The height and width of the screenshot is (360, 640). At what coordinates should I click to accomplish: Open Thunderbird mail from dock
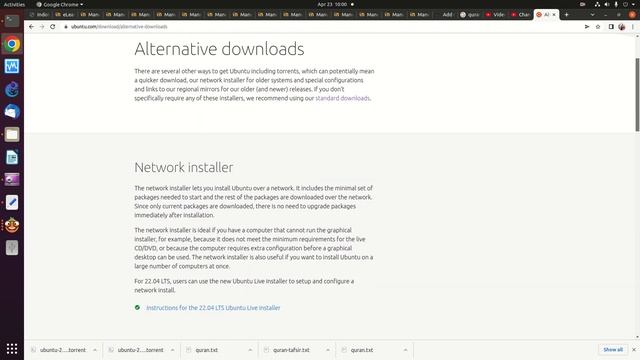click(12, 111)
